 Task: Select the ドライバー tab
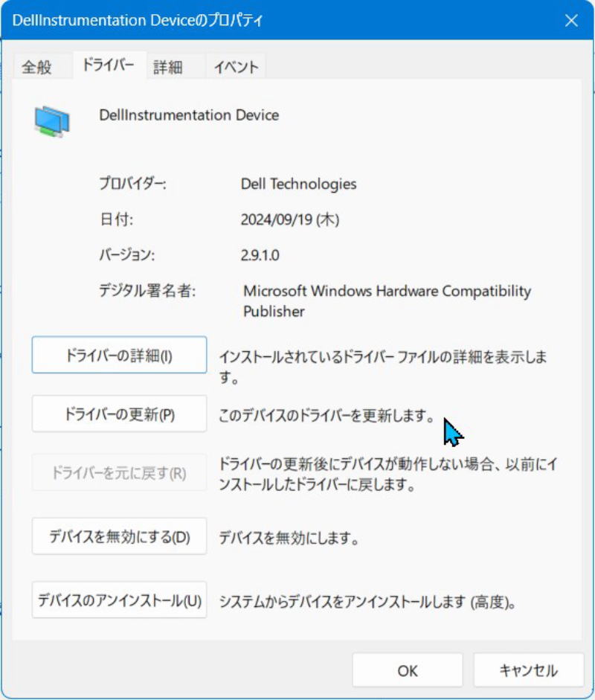pyautogui.click(x=109, y=65)
